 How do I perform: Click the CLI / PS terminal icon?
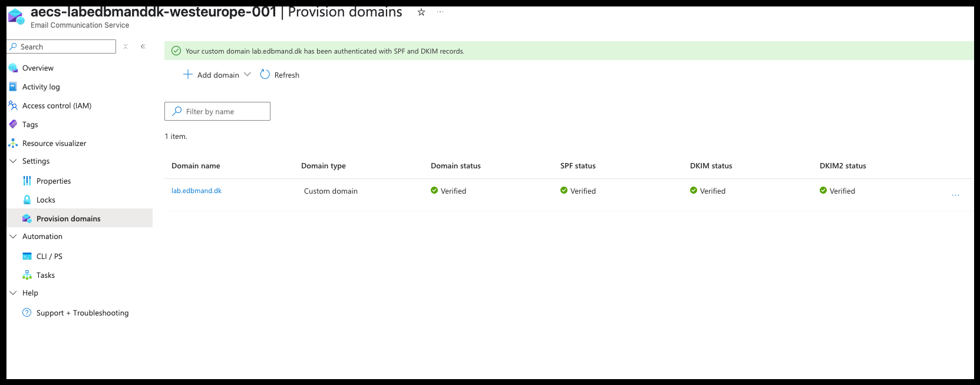(x=27, y=256)
